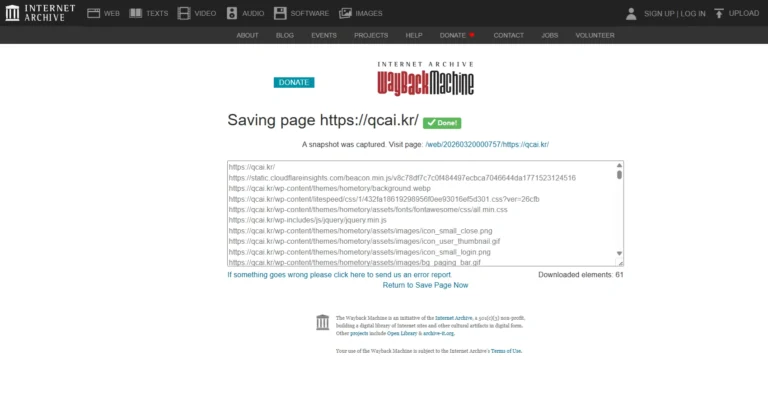Click the litespeed css URL line
Image resolution: width=768 pixels, height=393 pixels.
(x=384, y=199)
